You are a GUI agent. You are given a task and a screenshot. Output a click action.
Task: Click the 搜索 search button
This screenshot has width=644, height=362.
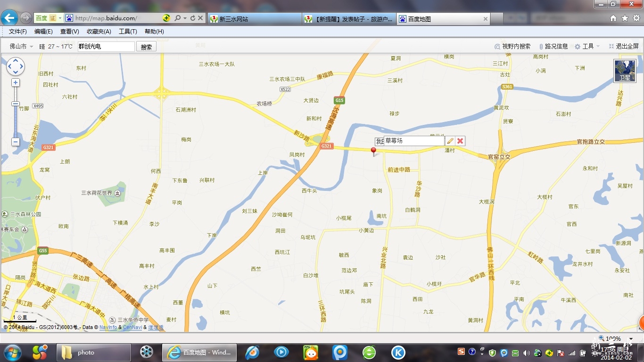[x=146, y=47]
